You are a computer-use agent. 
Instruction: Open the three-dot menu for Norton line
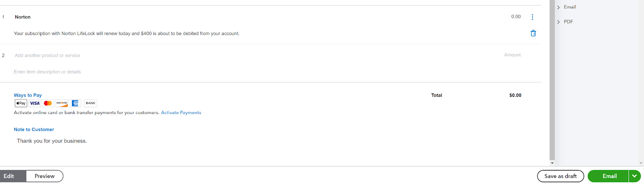pyautogui.click(x=532, y=17)
